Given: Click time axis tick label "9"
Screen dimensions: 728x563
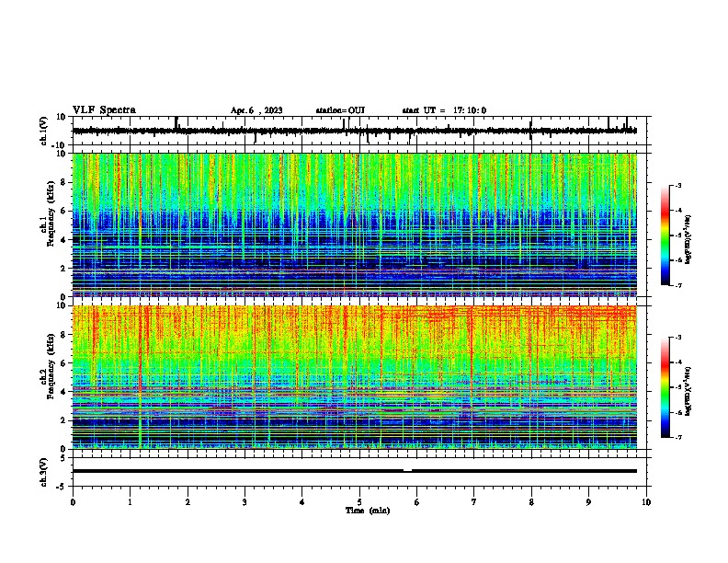Looking at the screenshot, I should click(588, 502).
